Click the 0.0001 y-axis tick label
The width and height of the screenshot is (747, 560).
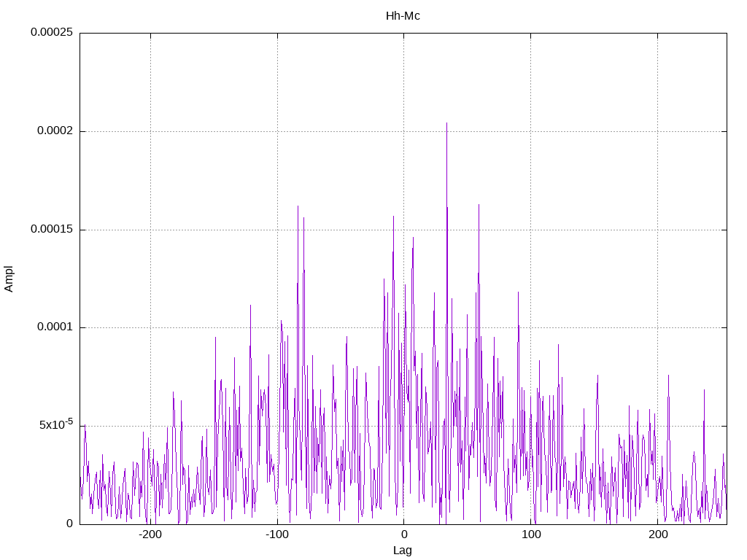(55, 327)
